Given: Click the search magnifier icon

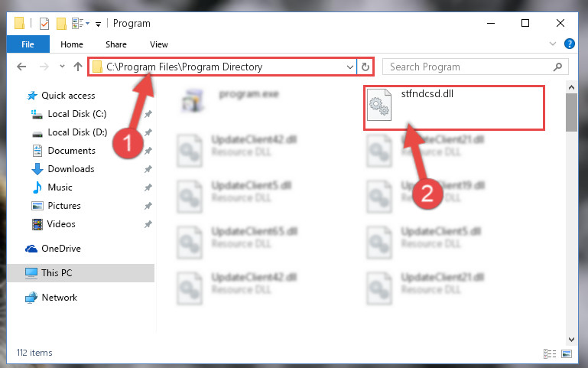Looking at the screenshot, I should [557, 67].
